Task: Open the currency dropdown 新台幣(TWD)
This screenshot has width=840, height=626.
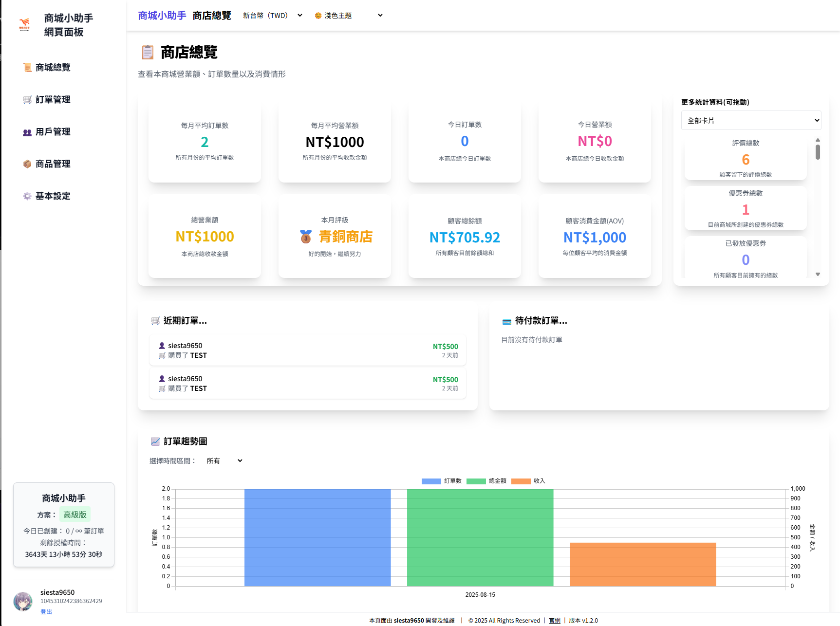Action: pyautogui.click(x=272, y=15)
